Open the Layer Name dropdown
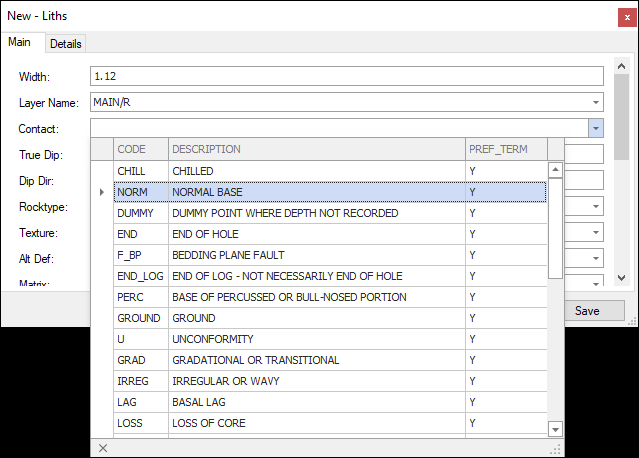This screenshot has width=639, height=458. click(596, 102)
